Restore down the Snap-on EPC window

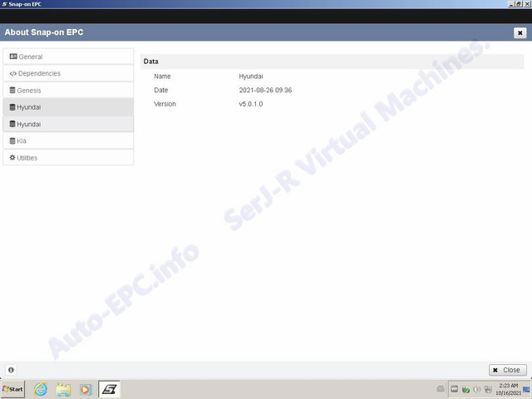click(519, 4)
